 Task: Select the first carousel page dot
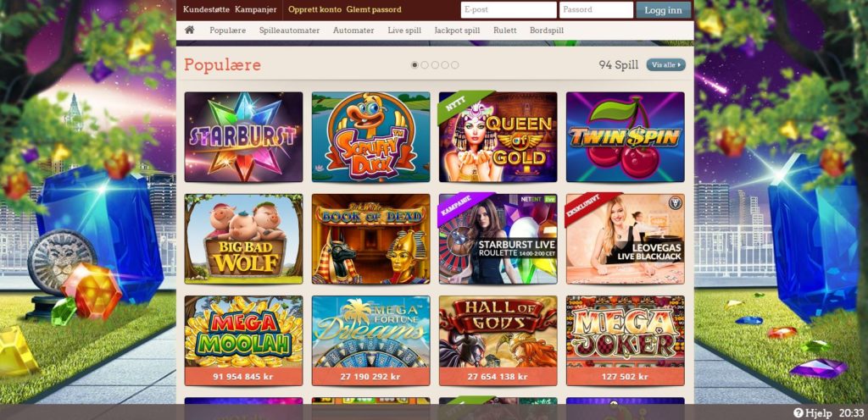415,64
